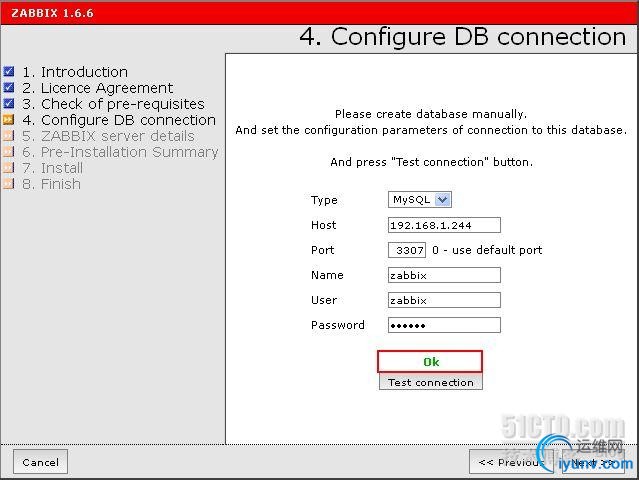
Task: Click the arrow icon beside ZABBIX server details
Action: click(9, 136)
